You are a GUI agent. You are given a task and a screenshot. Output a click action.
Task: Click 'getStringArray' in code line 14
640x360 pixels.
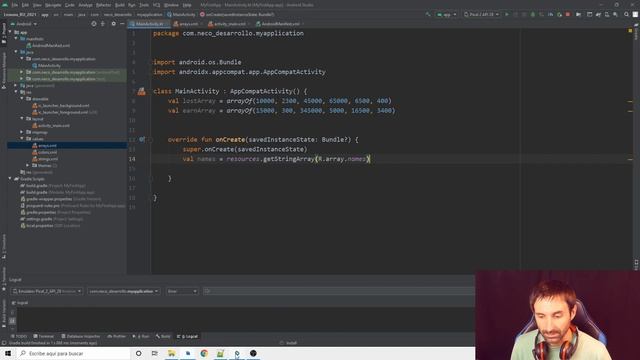tap(289, 159)
